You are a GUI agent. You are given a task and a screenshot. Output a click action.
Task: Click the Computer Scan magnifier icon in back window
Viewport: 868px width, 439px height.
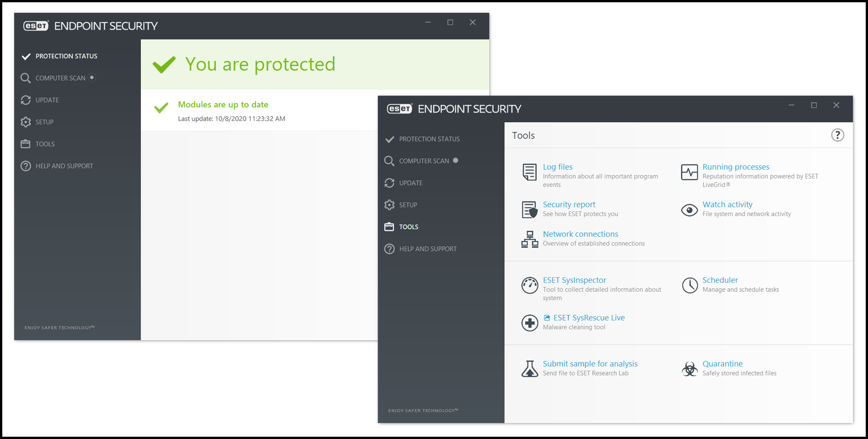[25, 78]
